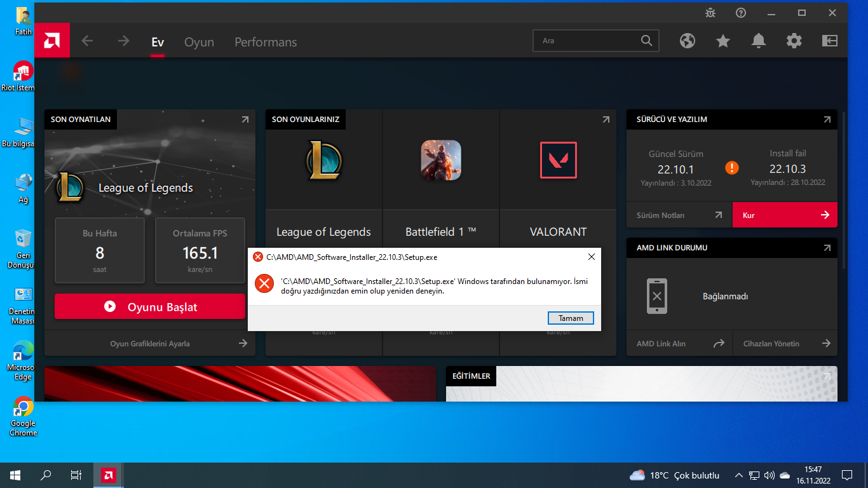The image size is (868, 488).
Task: Select the Ortalama FPS 165.1 tile
Action: click(x=200, y=250)
